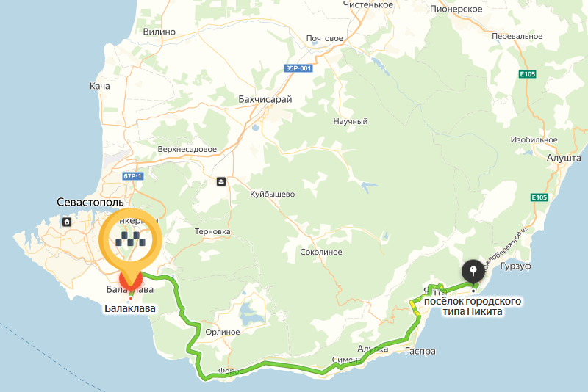Click the yellow taxi pickup pin
Viewport: 588px width, 392px height.
coord(131,240)
